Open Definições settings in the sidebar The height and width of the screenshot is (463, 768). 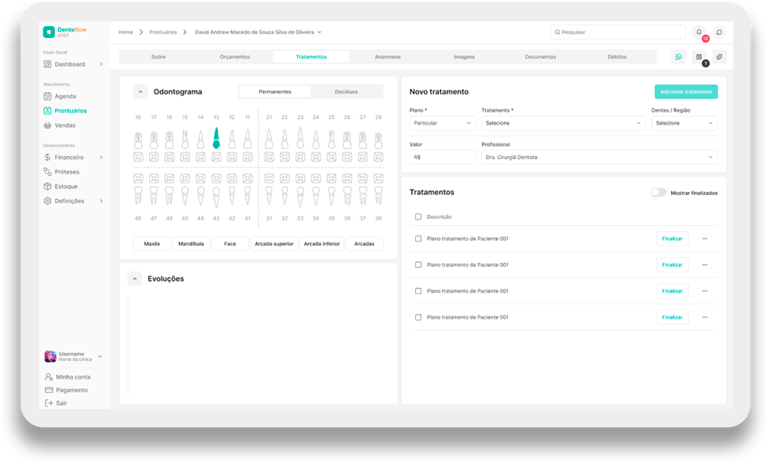[x=73, y=201]
